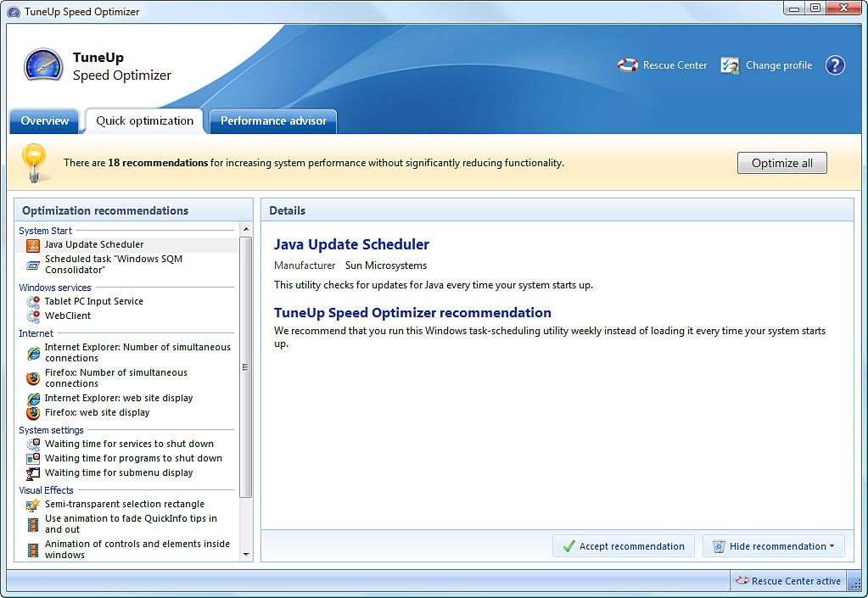Click the recommendations list scrollbar thumb
The image size is (868, 598).
click(246, 367)
